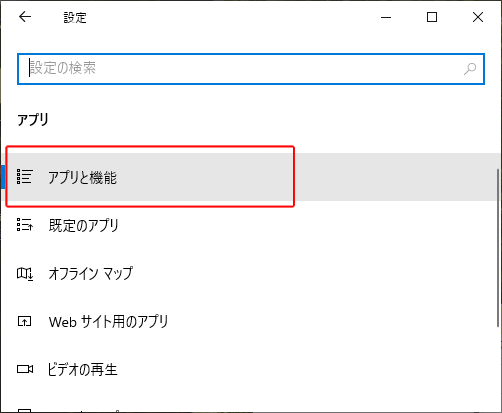Close the 設定 window

[478, 17]
